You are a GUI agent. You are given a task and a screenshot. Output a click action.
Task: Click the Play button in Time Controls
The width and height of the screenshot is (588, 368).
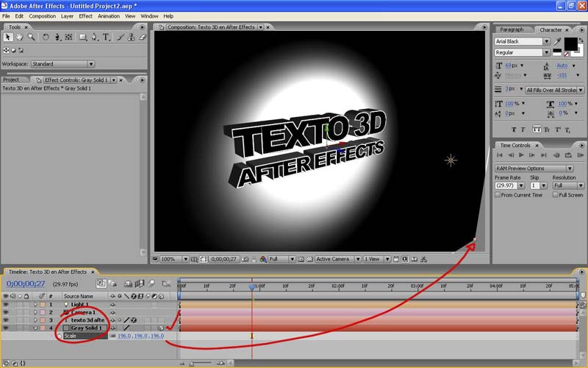521,155
